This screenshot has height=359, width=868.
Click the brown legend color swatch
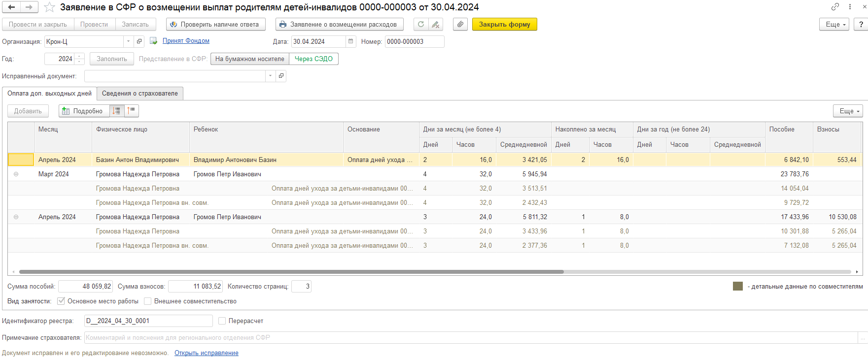[737, 286]
